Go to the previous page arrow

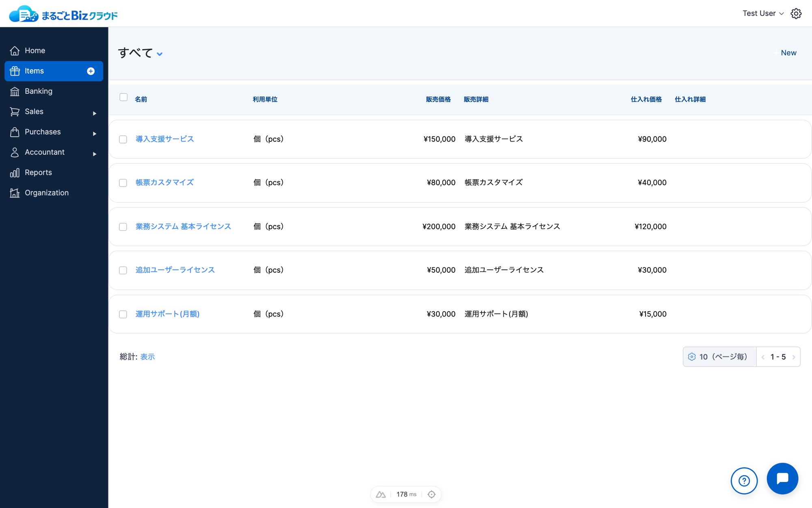tap(763, 357)
